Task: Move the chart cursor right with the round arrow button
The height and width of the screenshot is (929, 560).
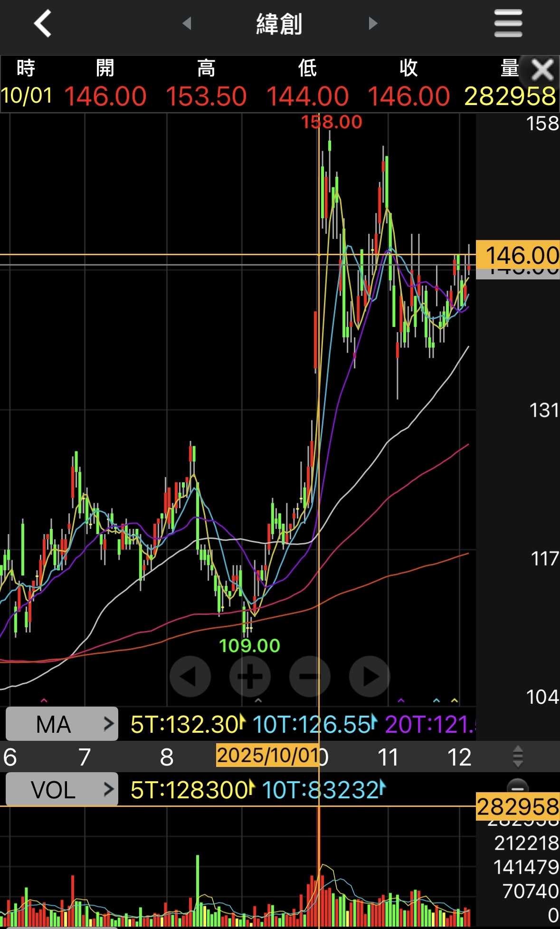Action: tap(370, 676)
